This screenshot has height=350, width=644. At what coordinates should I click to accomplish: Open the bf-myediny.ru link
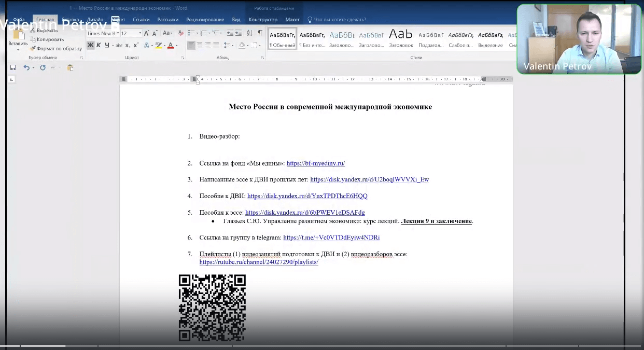point(316,163)
